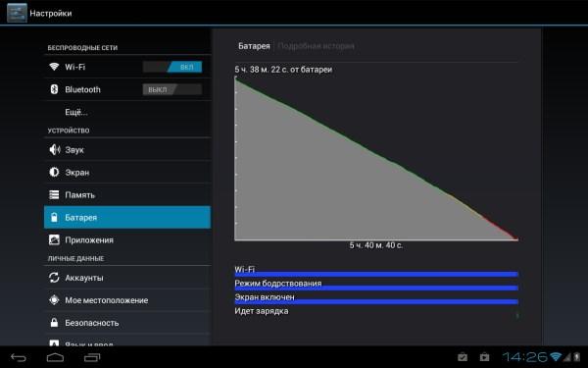Turn on the Bluetooth switch
Viewport: 588px width, 368px height.
[172, 89]
